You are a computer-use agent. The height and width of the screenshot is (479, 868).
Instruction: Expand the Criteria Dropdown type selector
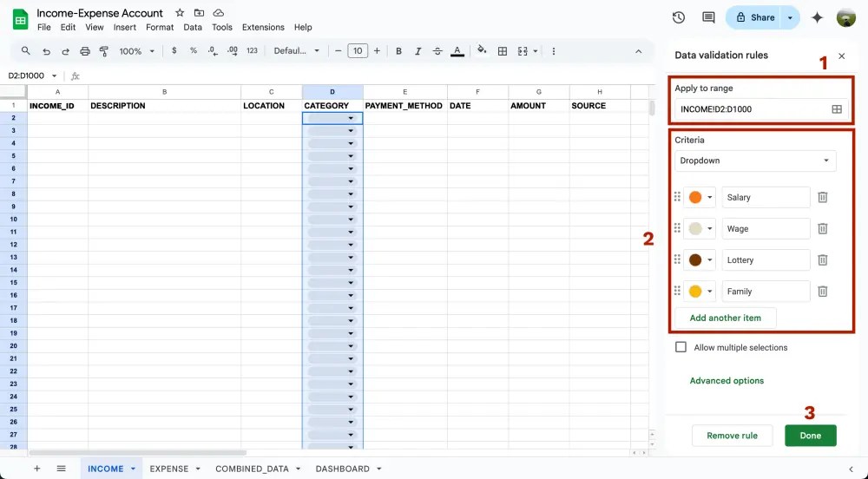(x=755, y=161)
